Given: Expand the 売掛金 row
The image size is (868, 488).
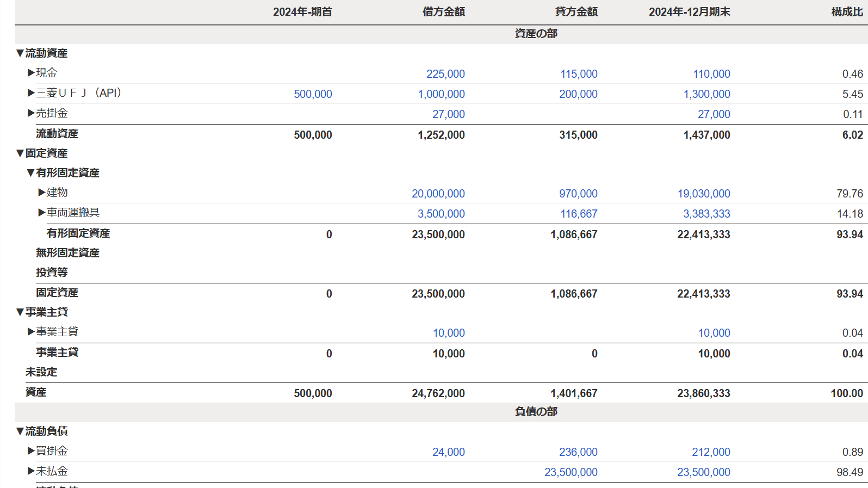Looking at the screenshot, I should 31,113.
